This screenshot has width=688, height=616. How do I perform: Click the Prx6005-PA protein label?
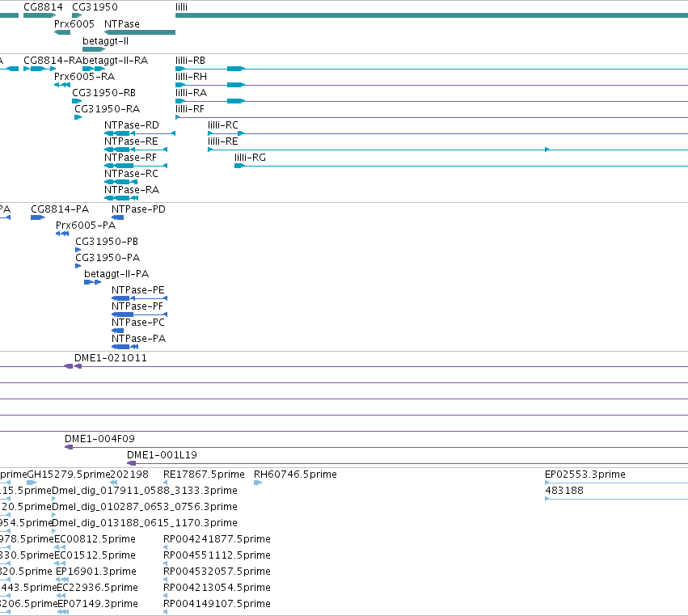(x=86, y=225)
